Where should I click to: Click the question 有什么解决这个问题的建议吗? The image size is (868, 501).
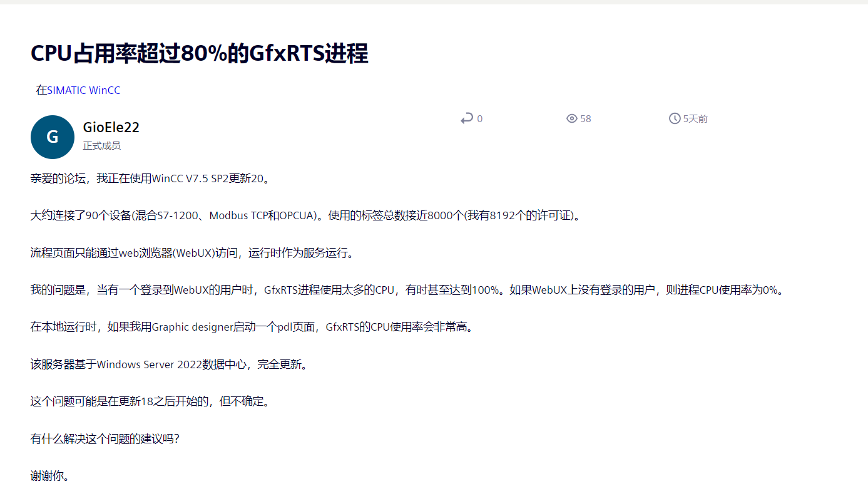[x=105, y=439]
